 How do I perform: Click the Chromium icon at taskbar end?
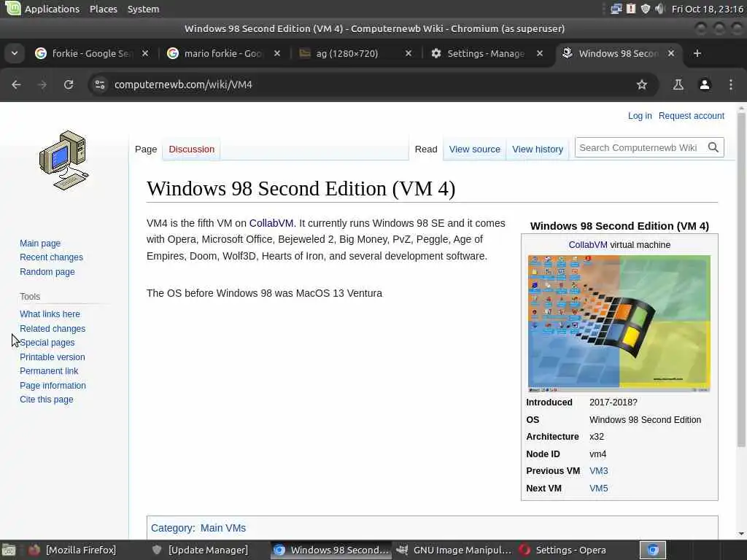(652, 550)
